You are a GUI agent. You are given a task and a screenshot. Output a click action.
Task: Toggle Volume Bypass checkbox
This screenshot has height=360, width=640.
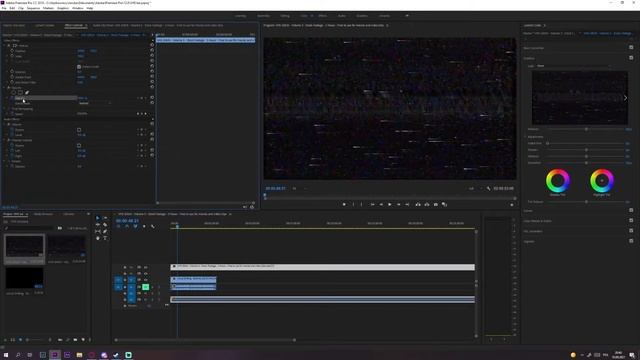coord(79,130)
